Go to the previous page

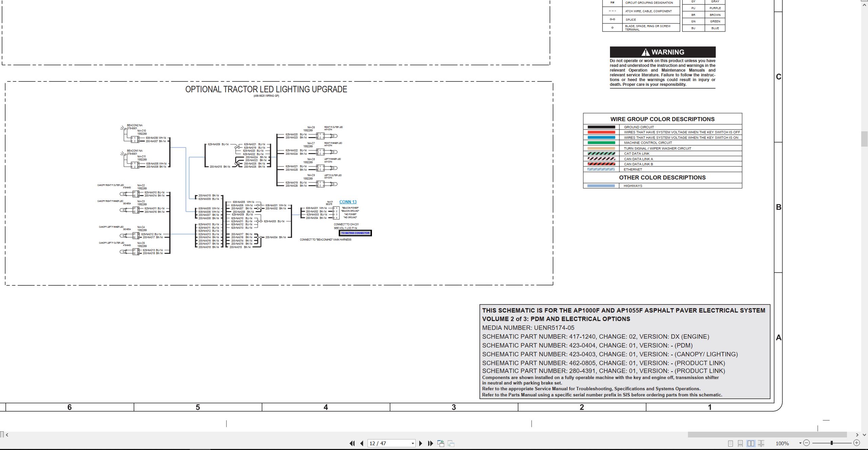[x=362, y=443]
